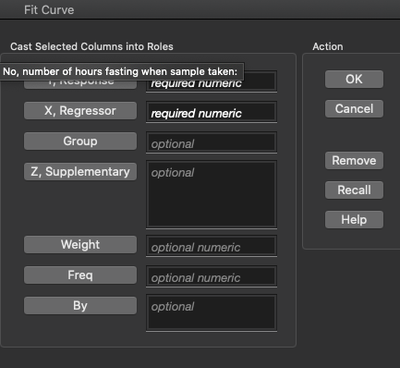Assign column to X, Regressor role

tap(80, 111)
